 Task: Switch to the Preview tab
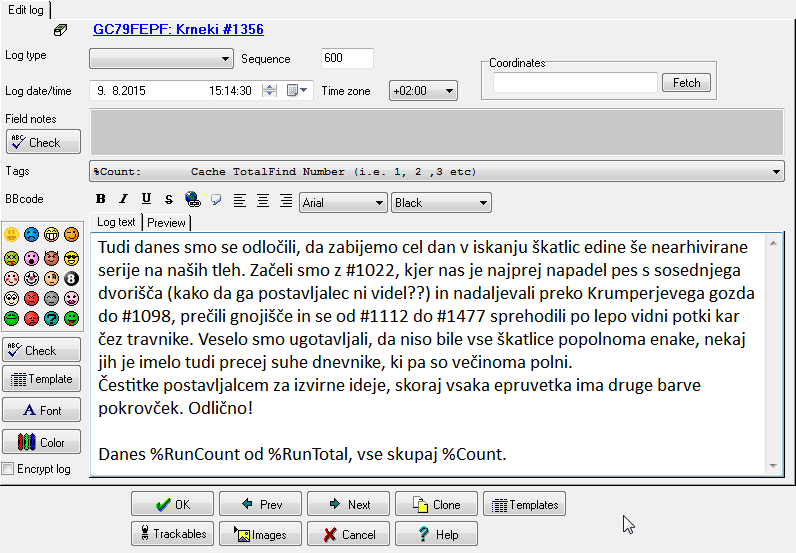click(166, 223)
